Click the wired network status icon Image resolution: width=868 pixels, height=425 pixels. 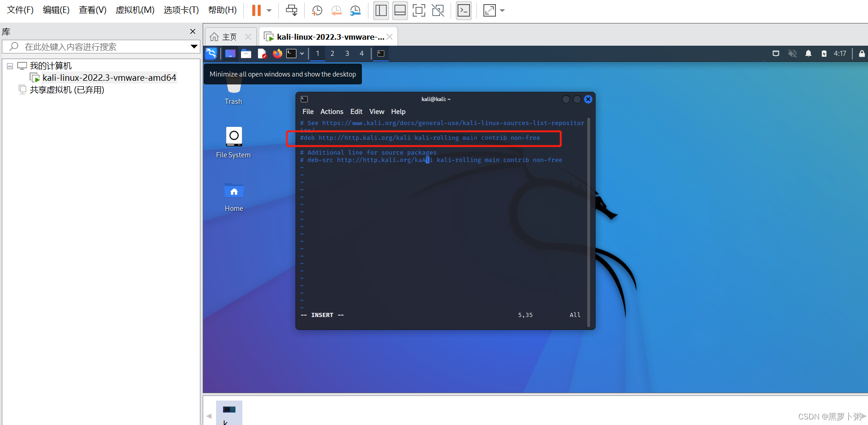point(776,54)
